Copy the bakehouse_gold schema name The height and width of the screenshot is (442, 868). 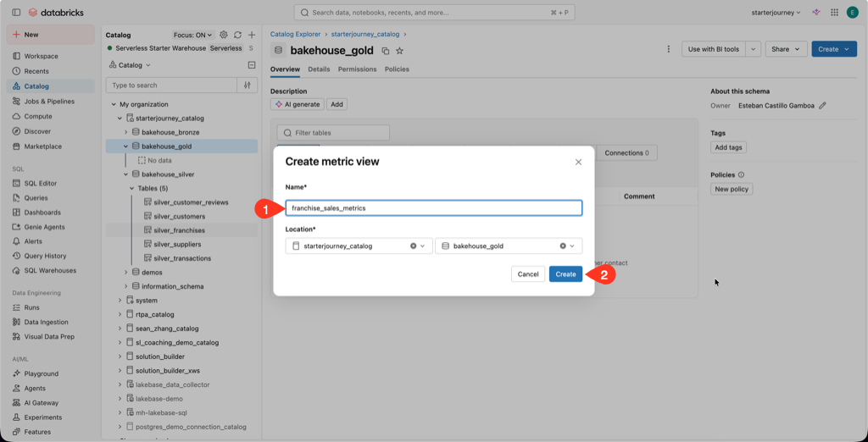[386, 51]
